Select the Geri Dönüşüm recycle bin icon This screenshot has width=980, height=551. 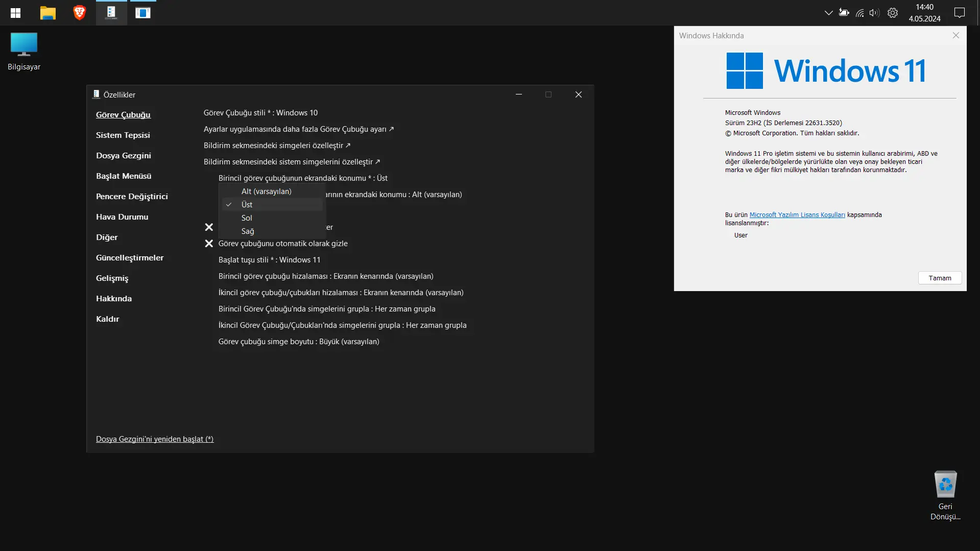tap(945, 495)
